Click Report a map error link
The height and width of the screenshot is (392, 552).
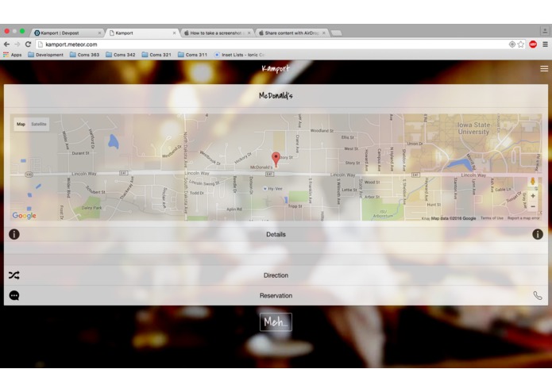(x=523, y=218)
